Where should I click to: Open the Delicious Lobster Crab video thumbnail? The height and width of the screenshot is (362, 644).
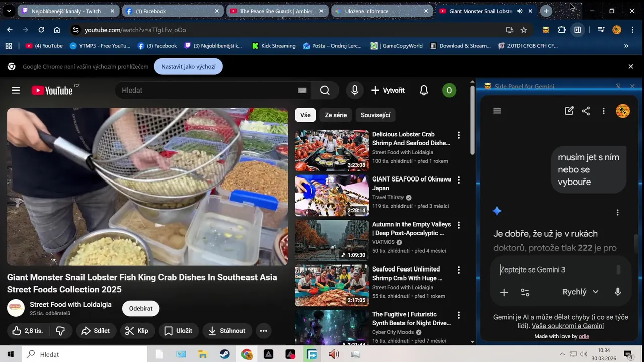[x=332, y=151]
